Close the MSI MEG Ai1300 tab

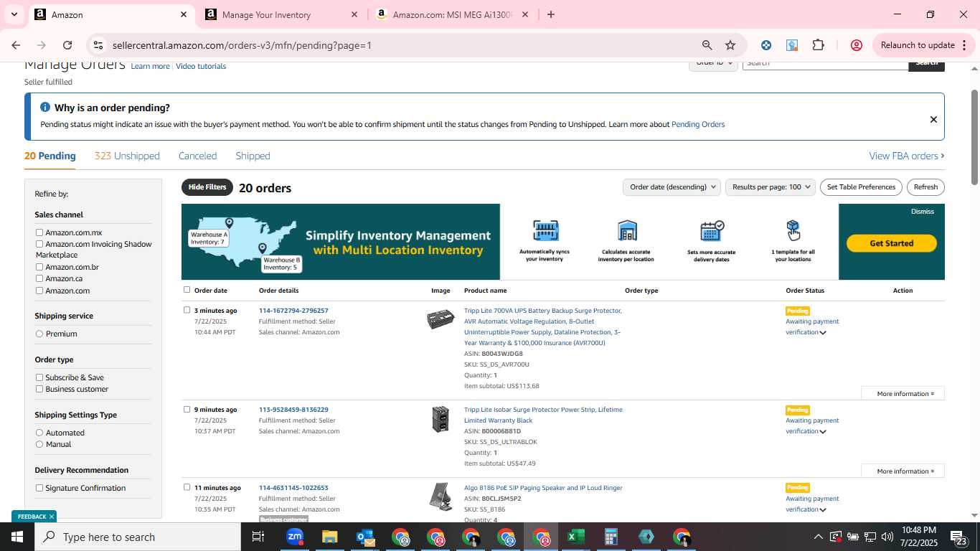pos(525,14)
